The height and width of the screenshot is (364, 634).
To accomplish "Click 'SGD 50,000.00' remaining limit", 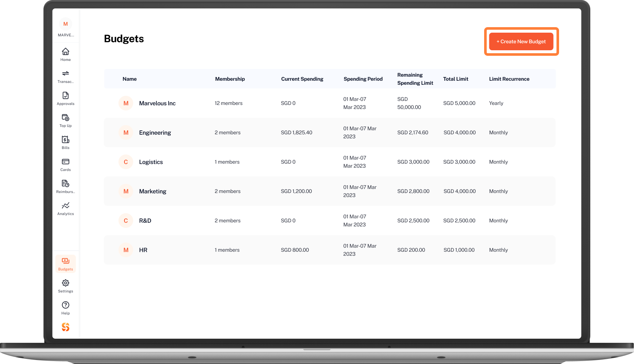I will [x=409, y=103].
